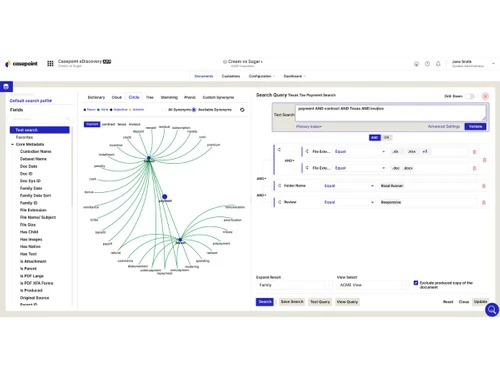Click the Update button
The width and height of the screenshot is (500, 375).
pyautogui.click(x=480, y=302)
